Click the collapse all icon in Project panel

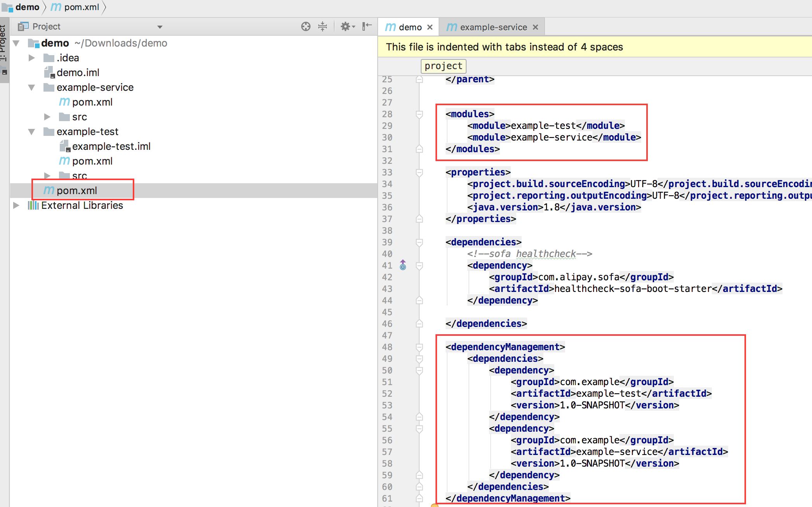(x=323, y=26)
